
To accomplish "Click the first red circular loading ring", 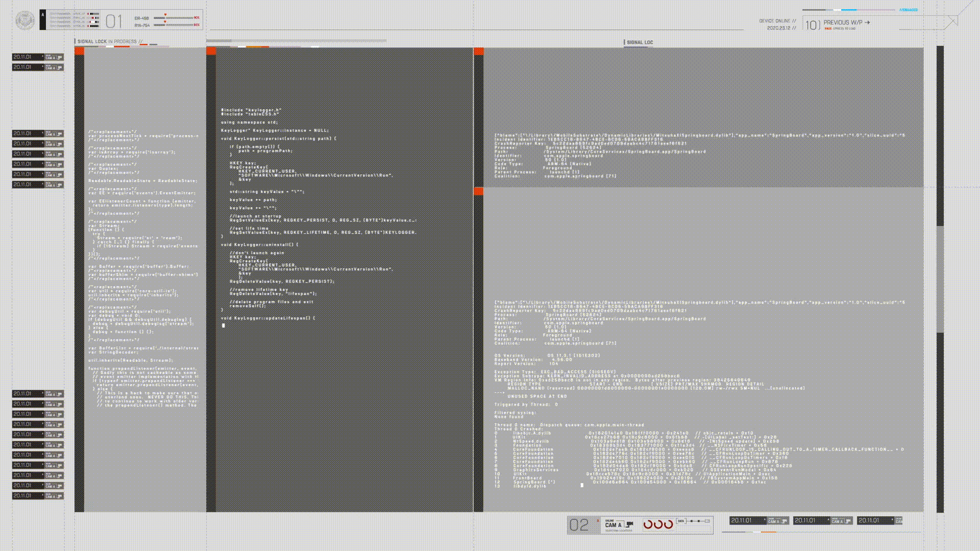I will (648, 524).
